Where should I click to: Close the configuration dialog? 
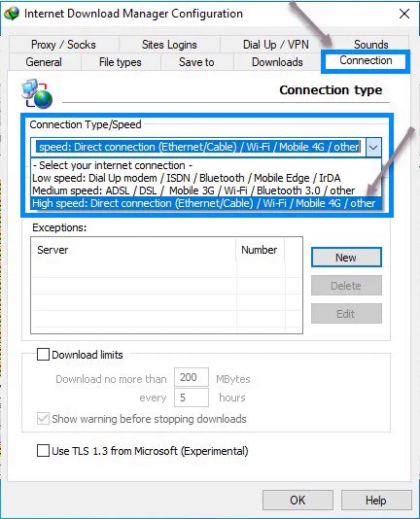click(x=404, y=14)
